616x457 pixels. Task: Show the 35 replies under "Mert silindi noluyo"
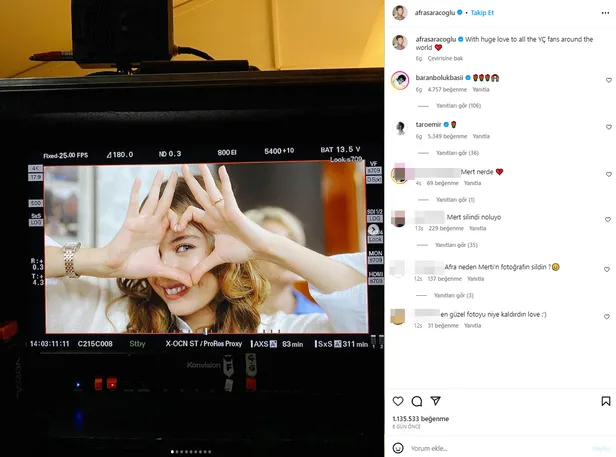pyautogui.click(x=456, y=245)
